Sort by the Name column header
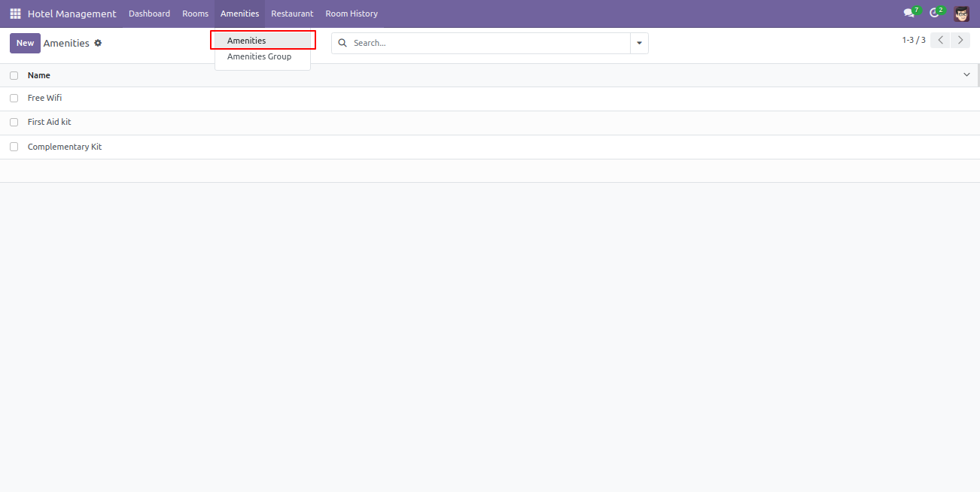Viewport: 980px width, 492px height. pyautogui.click(x=39, y=75)
